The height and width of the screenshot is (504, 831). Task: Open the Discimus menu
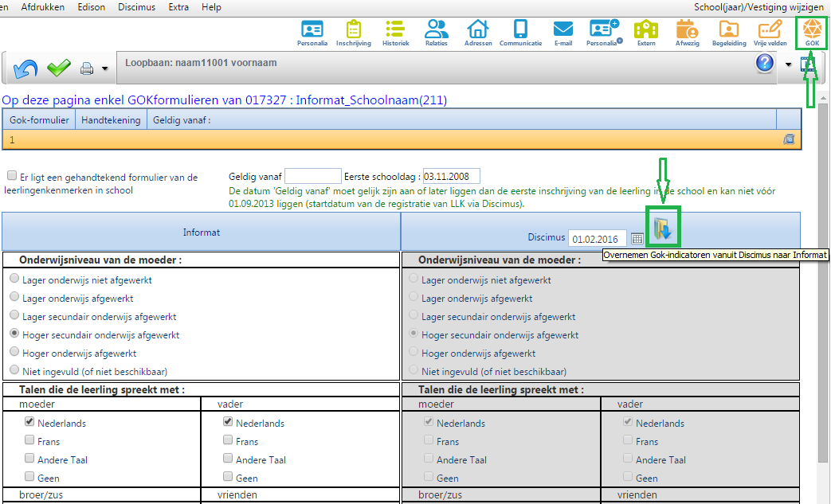pyautogui.click(x=137, y=7)
